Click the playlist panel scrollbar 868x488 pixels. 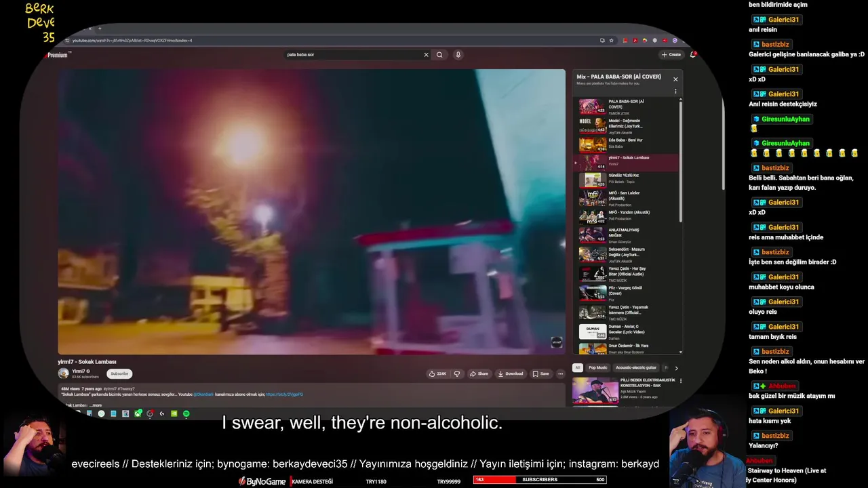(x=680, y=163)
